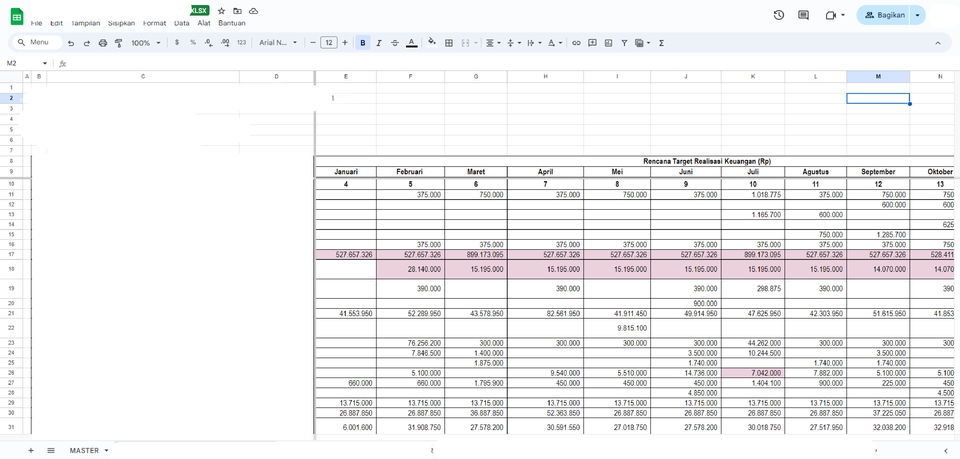Open filter views dropdown

(642, 43)
